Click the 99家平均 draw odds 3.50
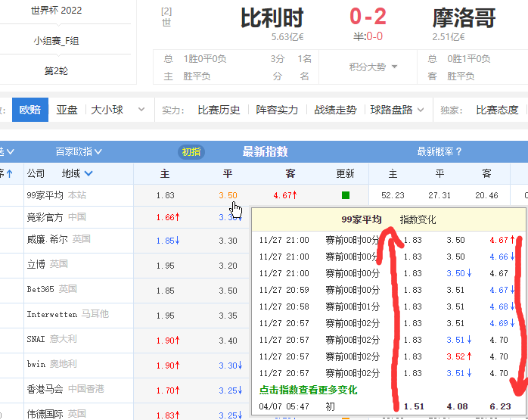The width and height of the screenshot is (528, 420). [228, 195]
